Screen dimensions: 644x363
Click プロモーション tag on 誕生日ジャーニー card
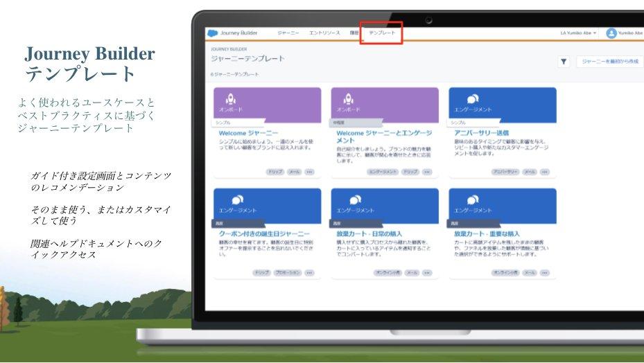[x=288, y=273]
